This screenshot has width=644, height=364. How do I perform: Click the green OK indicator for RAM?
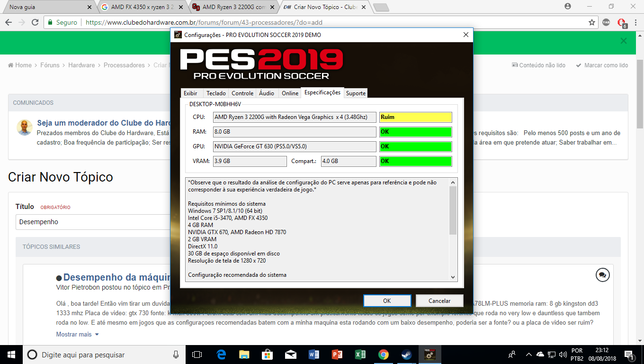(416, 132)
